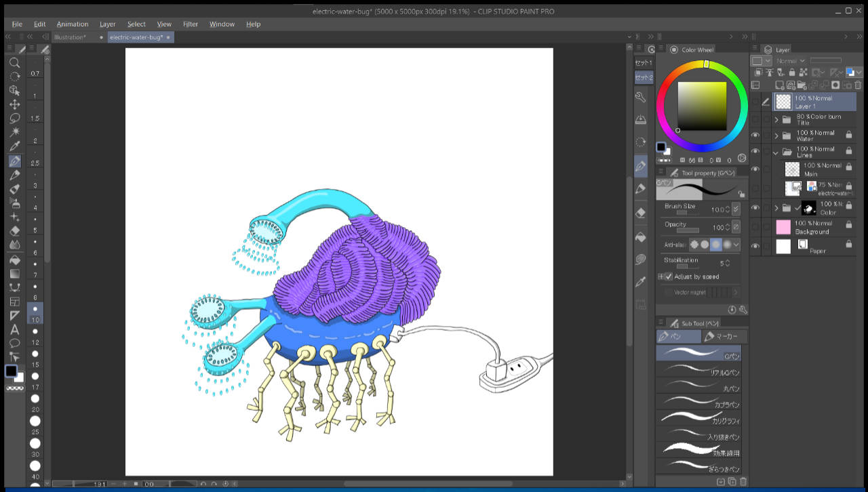Click the Opacity slider in Tool property

point(688,230)
